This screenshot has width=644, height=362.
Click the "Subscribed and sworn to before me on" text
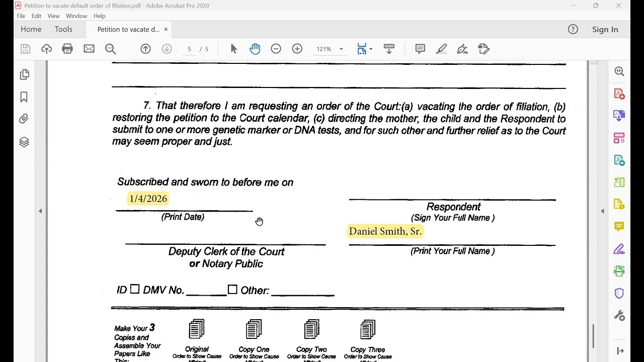tap(205, 182)
